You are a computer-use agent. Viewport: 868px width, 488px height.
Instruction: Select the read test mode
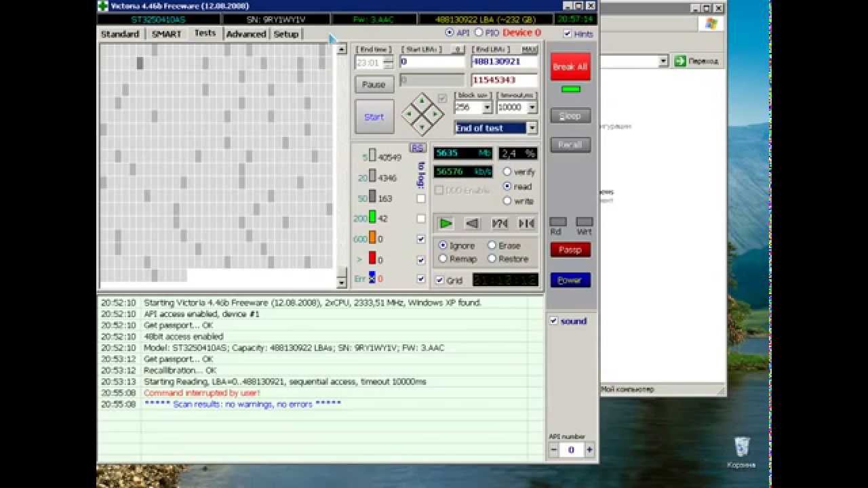coord(507,186)
